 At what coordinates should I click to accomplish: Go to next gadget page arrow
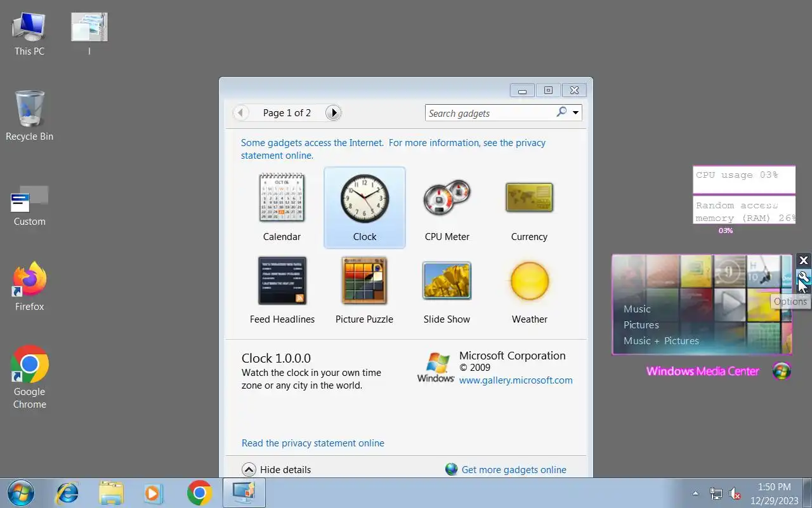[x=333, y=113]
